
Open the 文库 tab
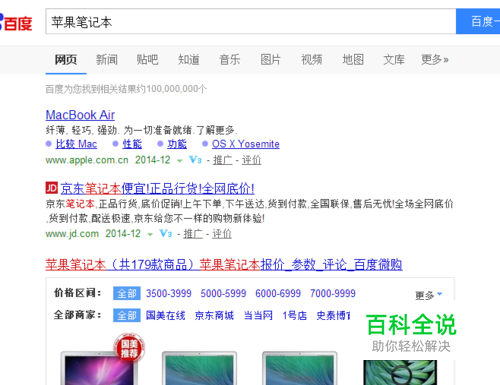point(394,60)
